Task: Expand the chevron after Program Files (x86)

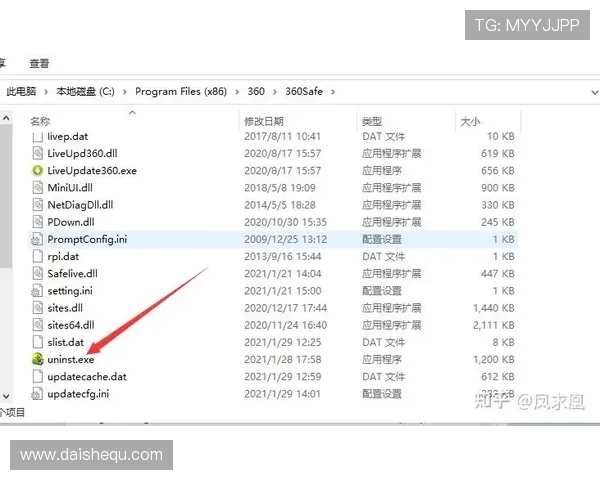Action: (237, 92)
